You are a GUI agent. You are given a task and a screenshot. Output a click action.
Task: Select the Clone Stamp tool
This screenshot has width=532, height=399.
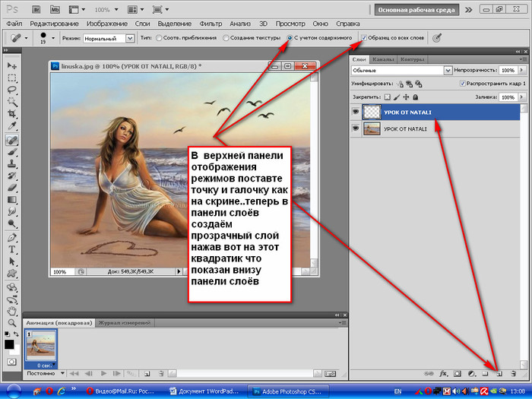click(x=12, y=164)
